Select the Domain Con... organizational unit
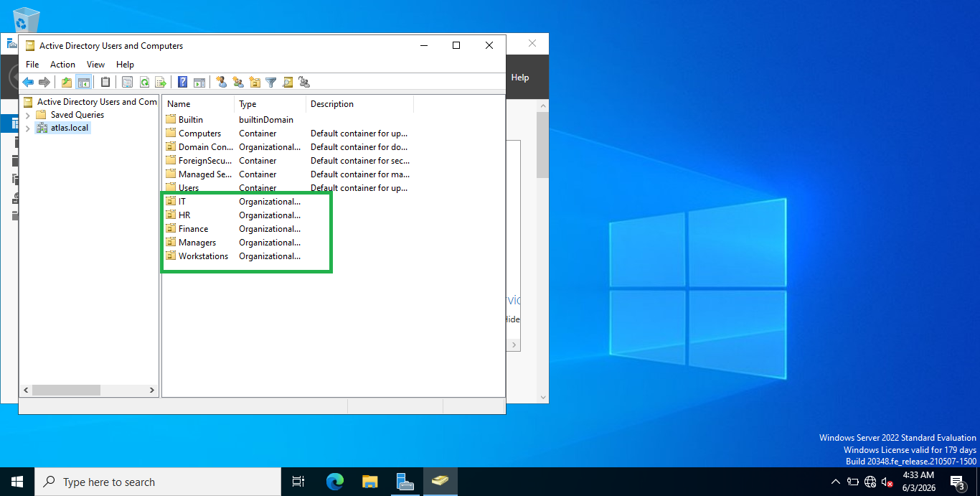The image size is (980, 496). pyautogui.click(x=205, y=147)
